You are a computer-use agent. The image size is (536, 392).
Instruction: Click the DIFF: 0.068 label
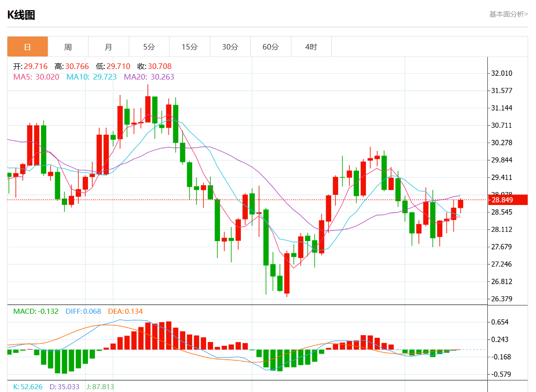(x=83, y=311)
